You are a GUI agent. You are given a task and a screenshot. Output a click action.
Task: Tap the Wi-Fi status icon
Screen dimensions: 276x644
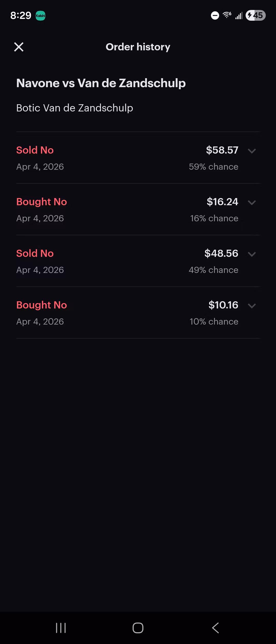(227, 15)
